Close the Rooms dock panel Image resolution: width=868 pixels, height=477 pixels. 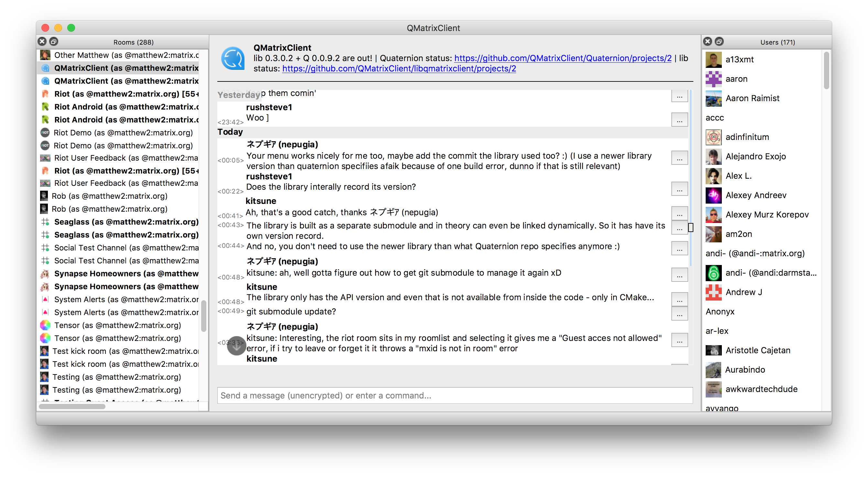[x=42, y=41]
